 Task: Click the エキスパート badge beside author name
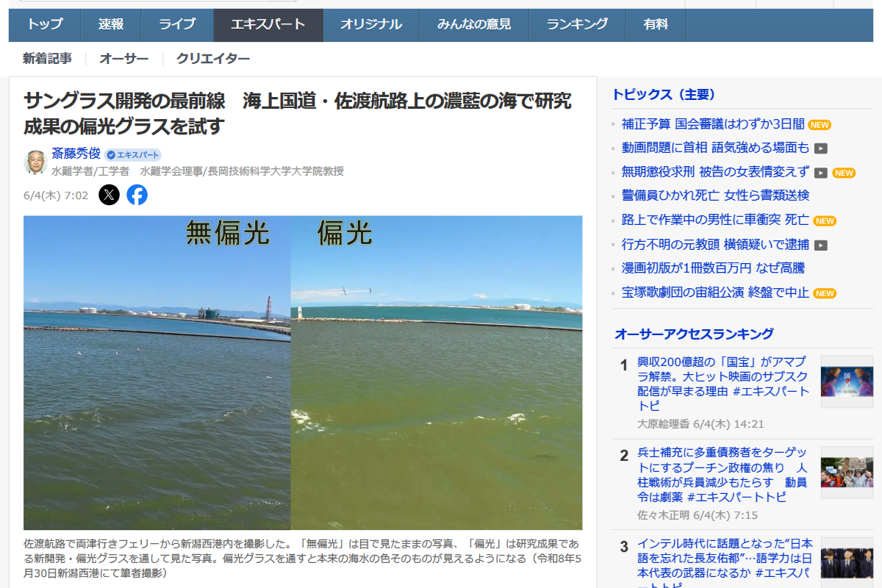point(132,155)
